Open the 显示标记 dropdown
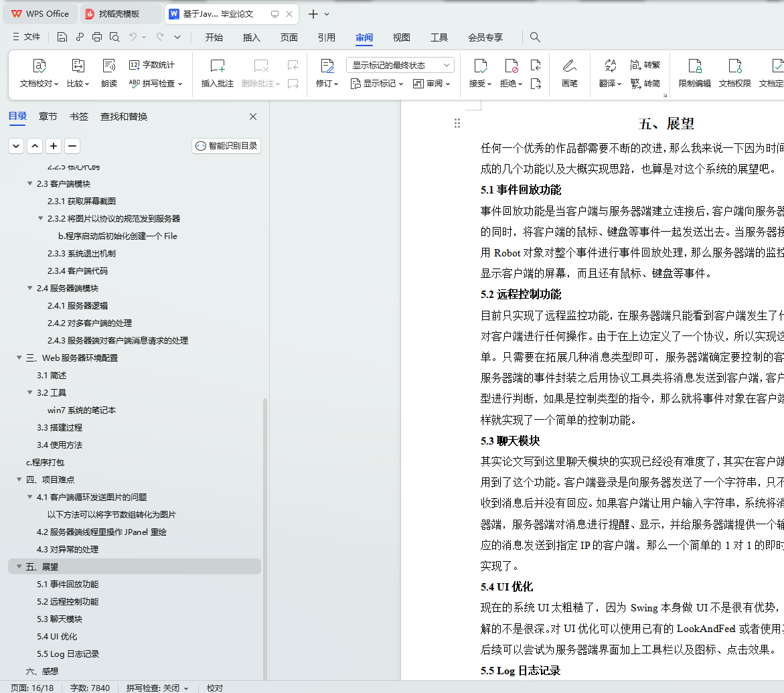 click(376, 84)
